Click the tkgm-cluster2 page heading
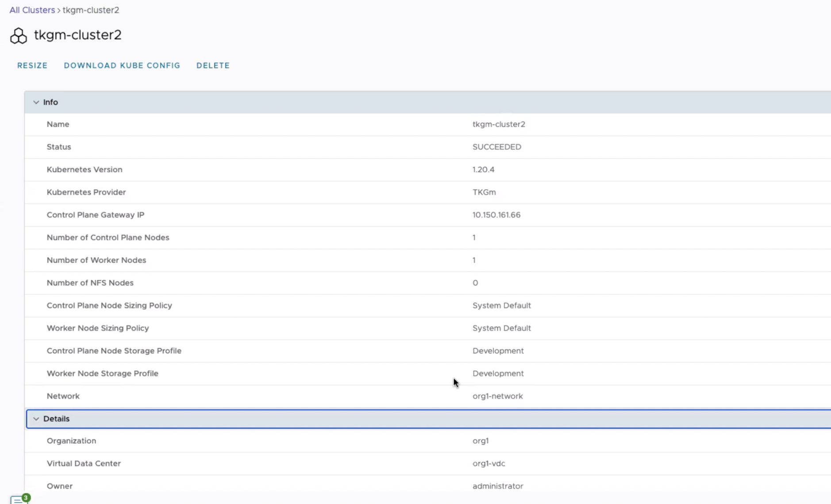The height and width of the screenshot is (504, 831). point(78,35)
